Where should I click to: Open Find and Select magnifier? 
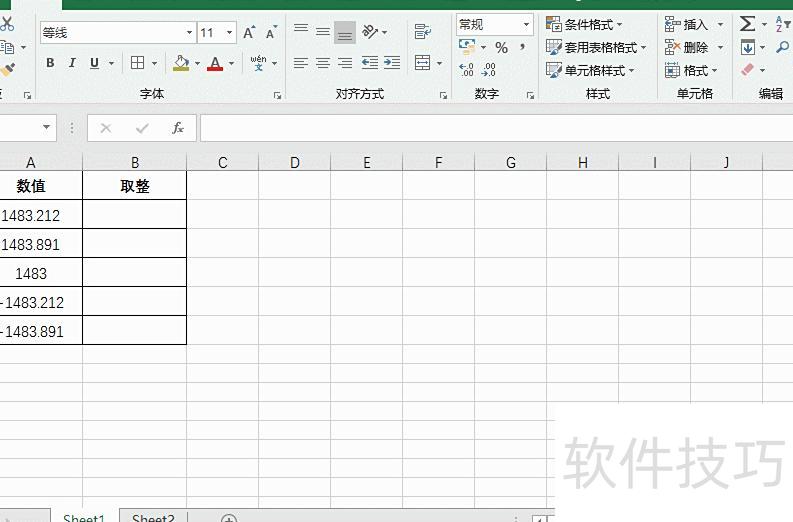click(783, 48)
